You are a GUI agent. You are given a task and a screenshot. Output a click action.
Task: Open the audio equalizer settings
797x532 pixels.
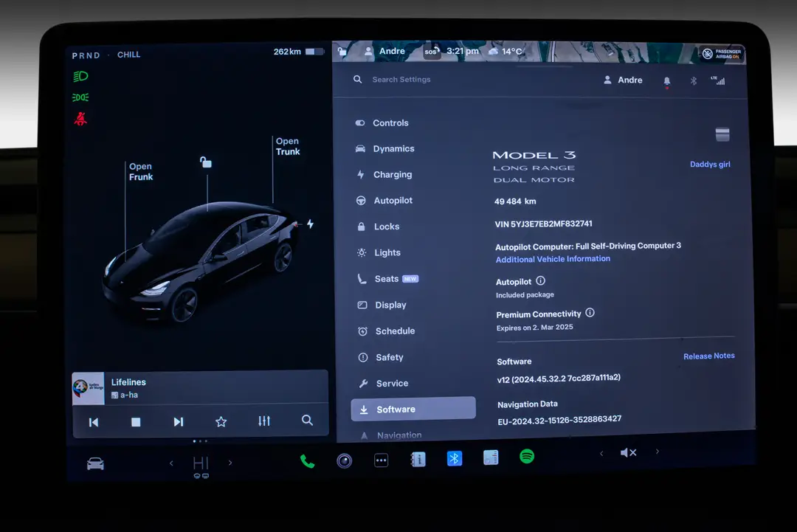[x=264, y=421]
